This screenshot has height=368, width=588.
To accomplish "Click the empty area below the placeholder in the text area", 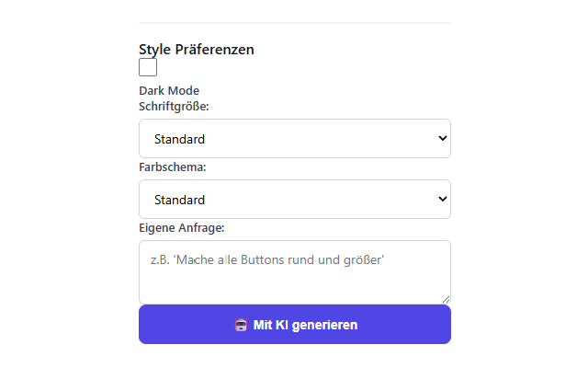I will pos(295,286).
